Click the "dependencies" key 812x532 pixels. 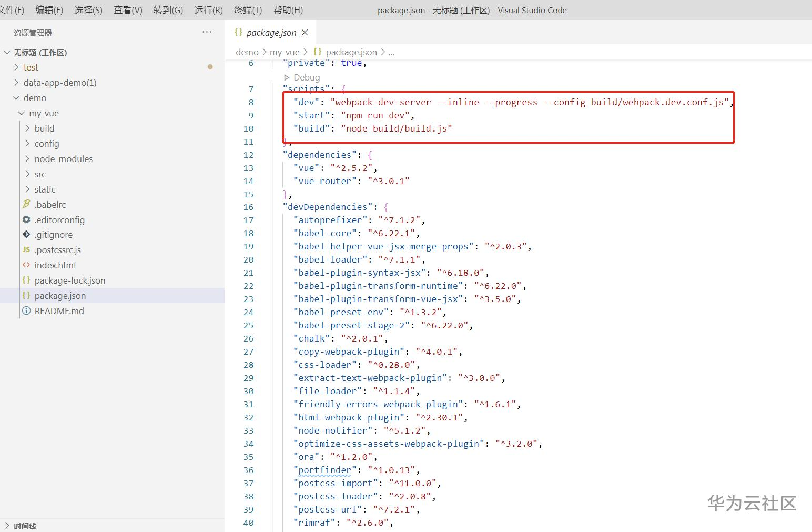pyautogui.click(x=320, y=155)
